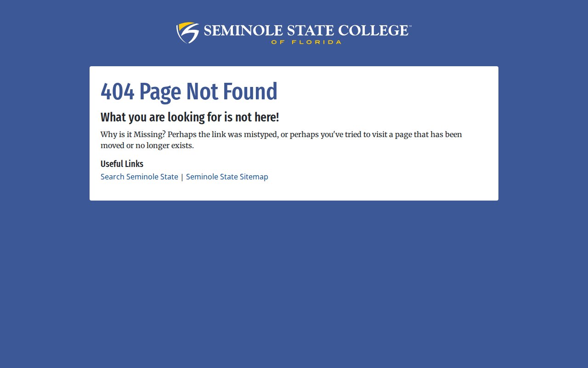Click the Seminole State shield logo icon
Viewport: 588px width, 368px height.
(x=187, y=33)
